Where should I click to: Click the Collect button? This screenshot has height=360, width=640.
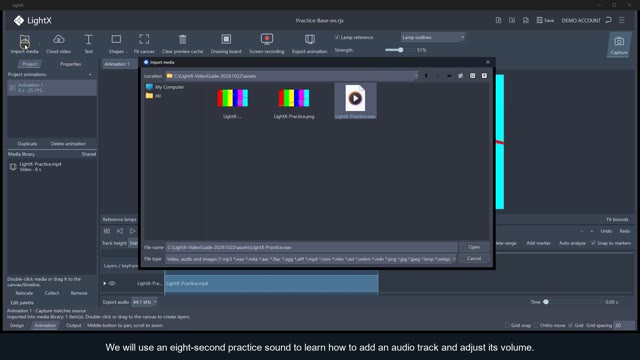(x=52, y=293)
